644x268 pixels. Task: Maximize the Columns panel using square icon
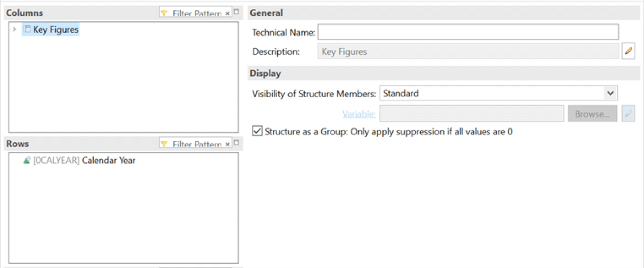click(236, 11)
